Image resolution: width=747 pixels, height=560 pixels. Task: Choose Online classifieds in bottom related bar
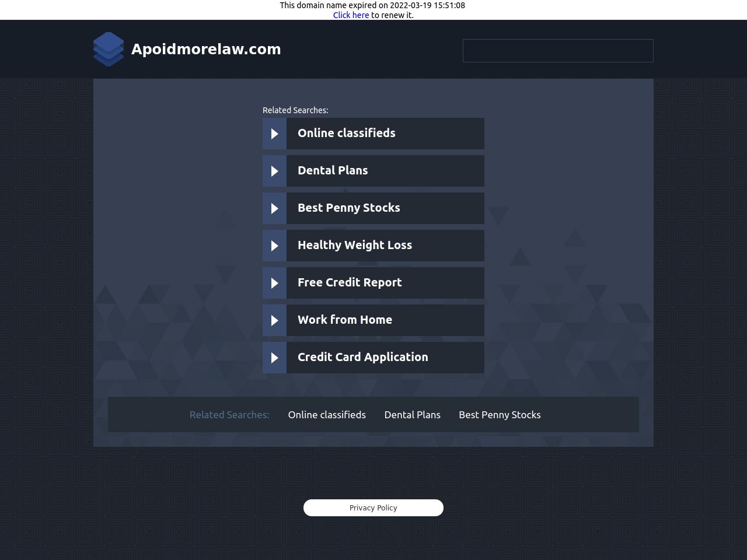click(327, 415)
